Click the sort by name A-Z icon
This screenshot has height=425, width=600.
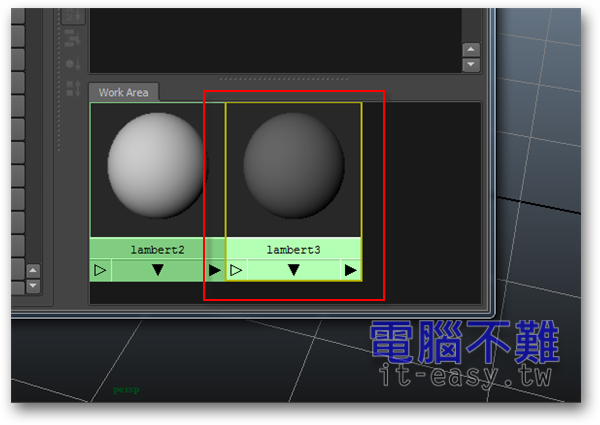click(x=74, y=15)
